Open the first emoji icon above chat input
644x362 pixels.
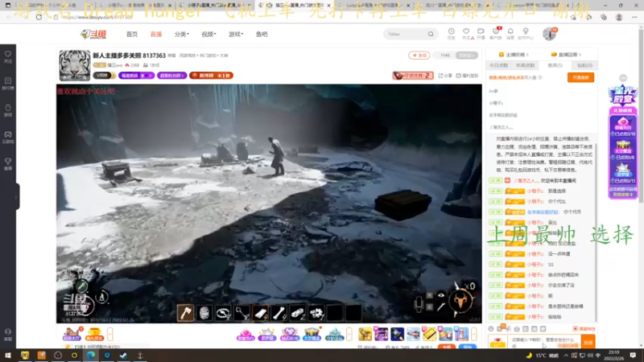point(491,329)
